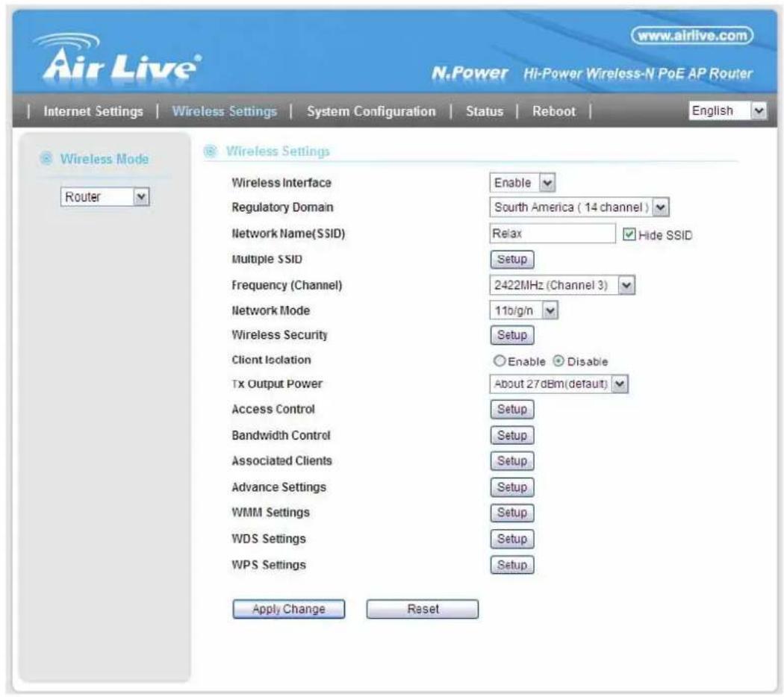Open the Status menu
Viewport: 784px width, 697px height.
point(485,111)
